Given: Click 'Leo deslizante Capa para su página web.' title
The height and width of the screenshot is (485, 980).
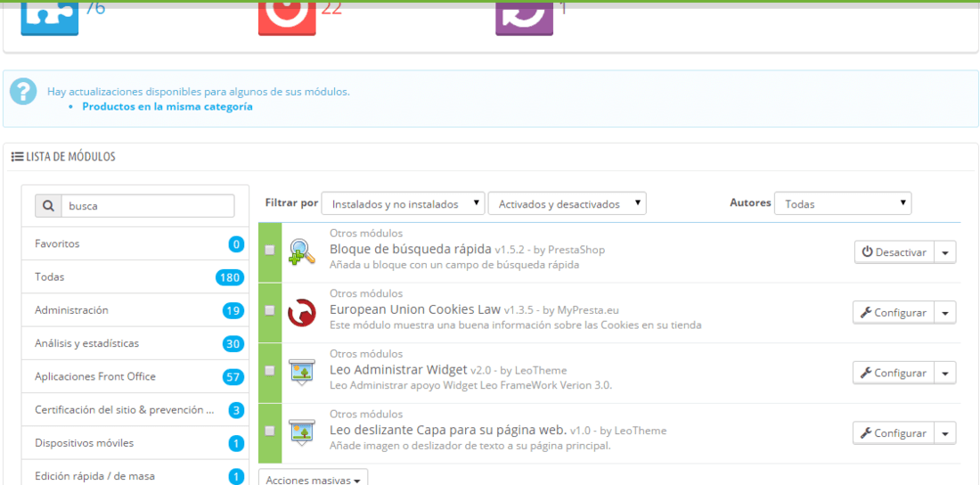Looking at the screenshot, I should tap(448, 431).
